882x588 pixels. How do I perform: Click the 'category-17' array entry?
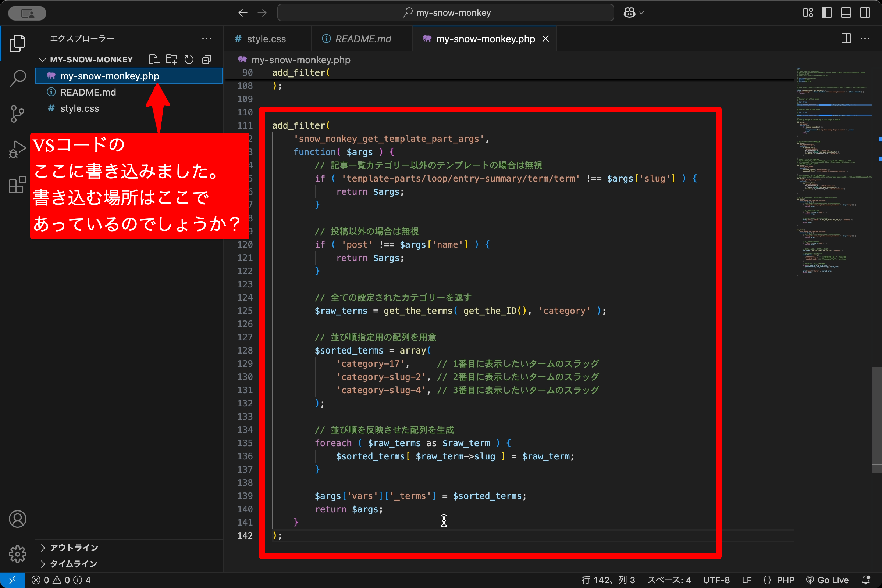(370, 363)
